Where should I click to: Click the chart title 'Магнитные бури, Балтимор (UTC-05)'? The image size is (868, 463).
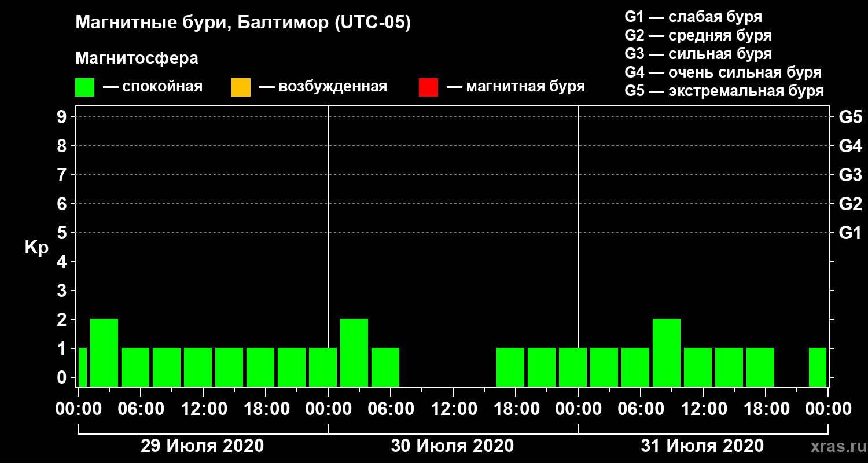(243, 24)
